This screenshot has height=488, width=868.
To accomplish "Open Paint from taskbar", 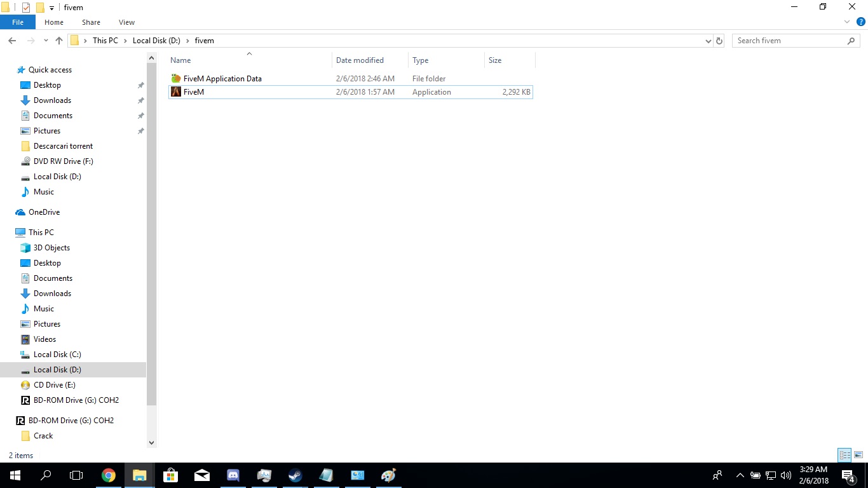I will coord(389,475).
